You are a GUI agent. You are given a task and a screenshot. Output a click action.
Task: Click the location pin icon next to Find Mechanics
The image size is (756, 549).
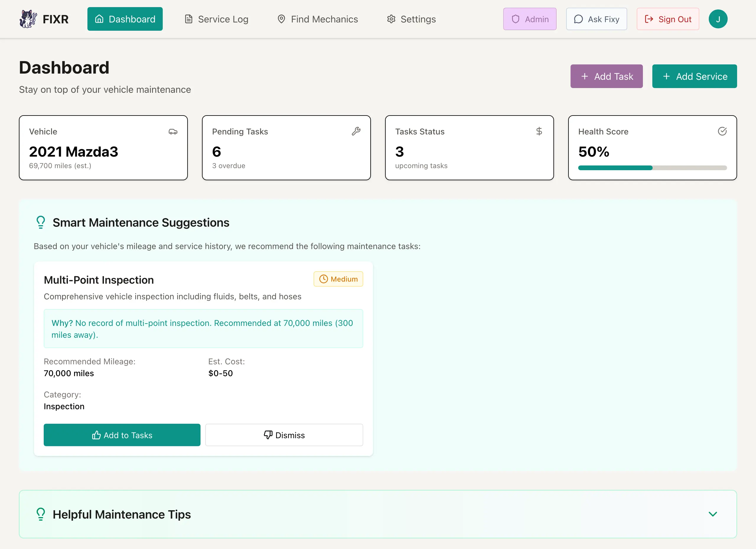pyautogui.click(x=281, y=19)
